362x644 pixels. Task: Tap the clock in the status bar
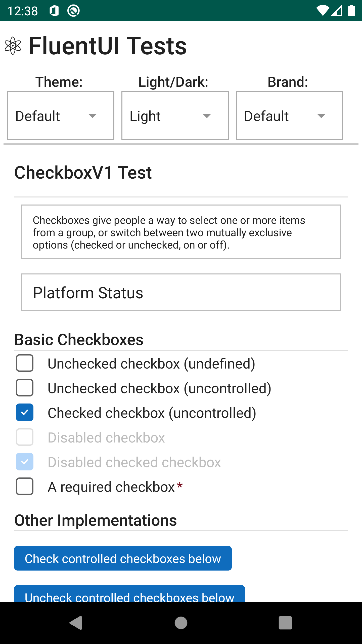[23, 10]
